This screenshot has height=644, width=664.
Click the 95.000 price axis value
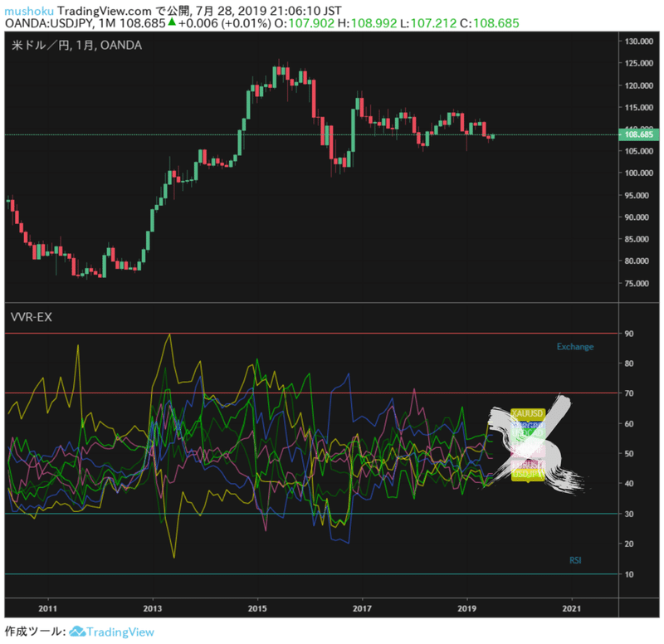[637, 195]
